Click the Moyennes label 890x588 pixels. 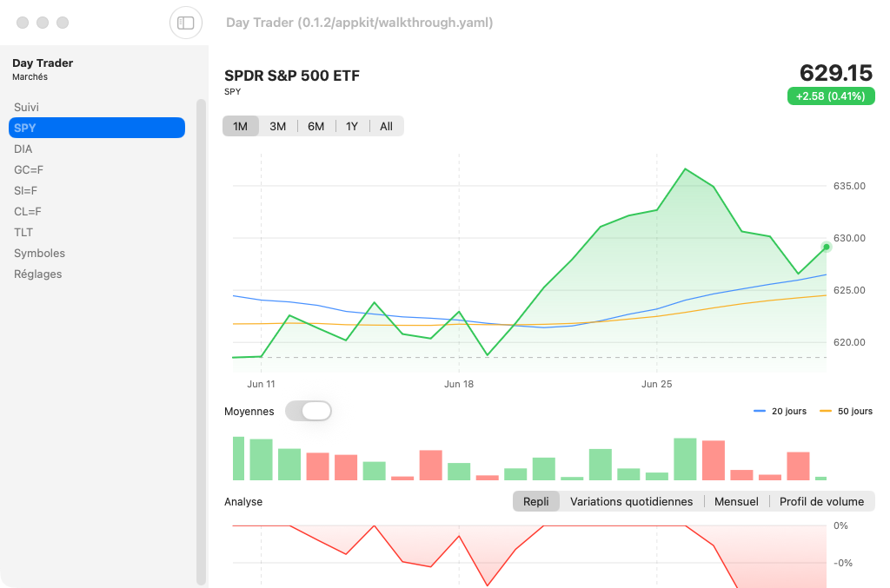[249, 412]
